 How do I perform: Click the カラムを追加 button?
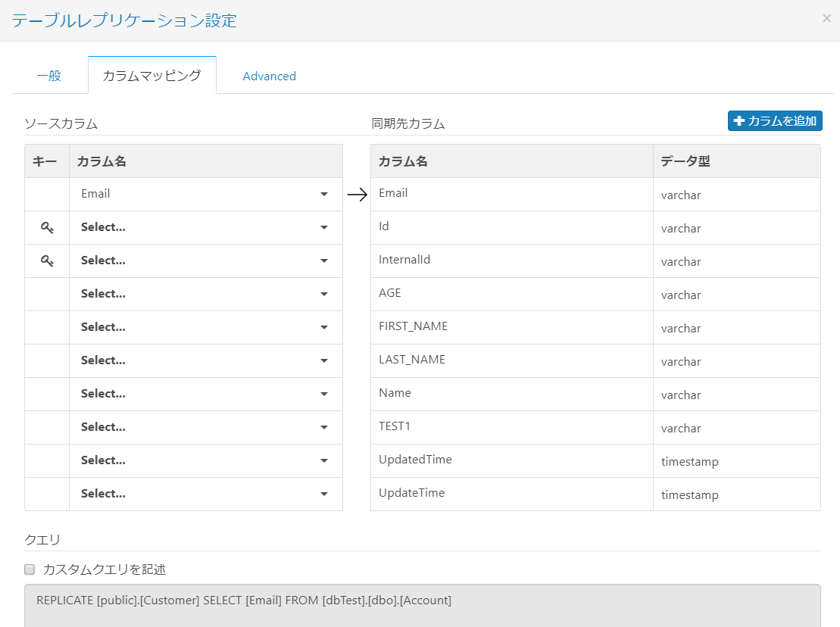[775, 120]
